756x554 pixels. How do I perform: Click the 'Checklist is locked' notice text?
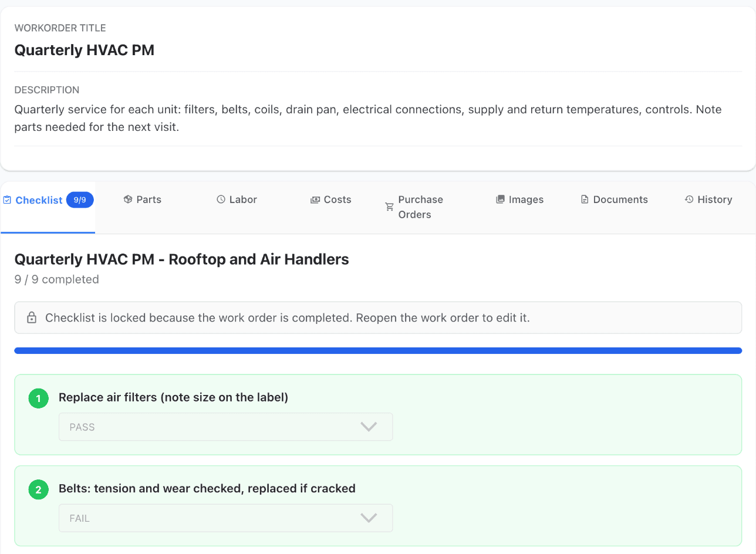288,318
